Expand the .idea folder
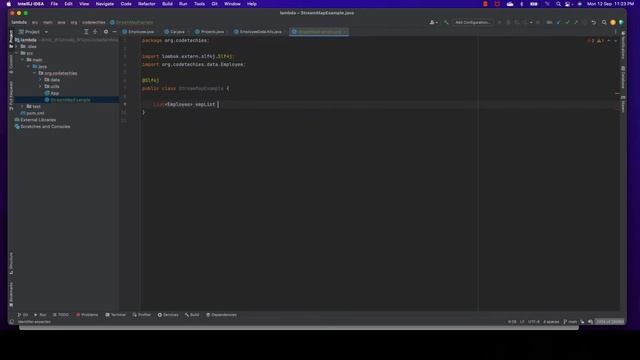The height and width of the screenshot is (360, 640). [17, 47]
